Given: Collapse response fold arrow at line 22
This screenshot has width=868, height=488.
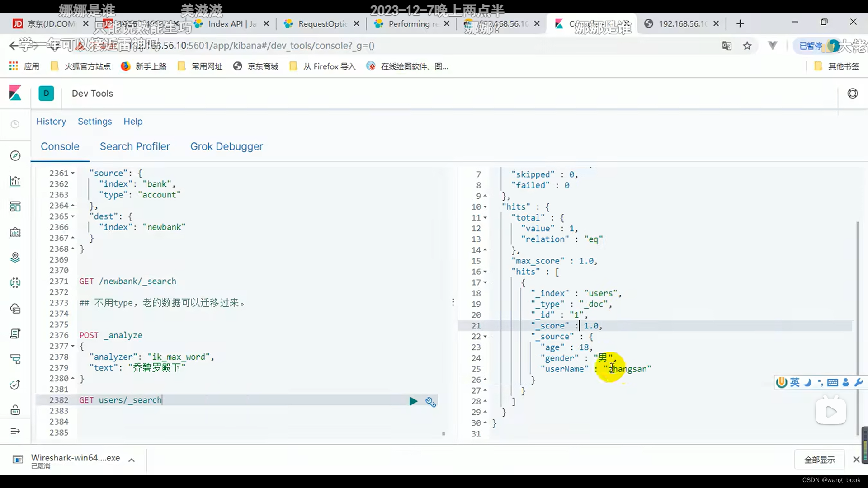Looking at the screenshot, I should click(x=485, y=337).
